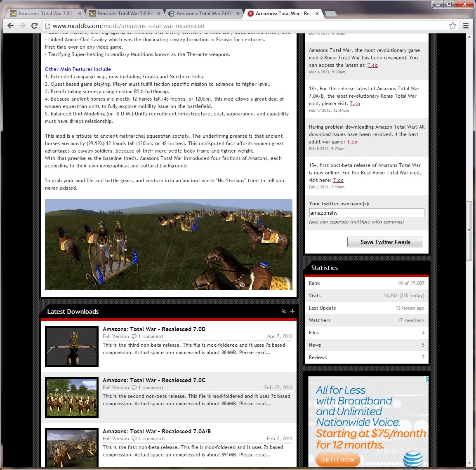Click the Feb 27, 2013 date text
Screen dimensions: 476x470
tap(278, 388)
